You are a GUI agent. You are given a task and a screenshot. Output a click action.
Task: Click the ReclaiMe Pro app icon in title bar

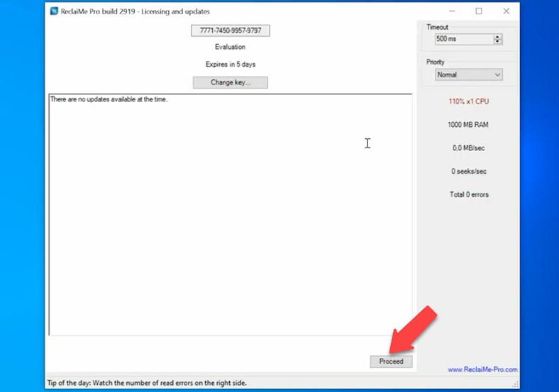tap(54, 11)
